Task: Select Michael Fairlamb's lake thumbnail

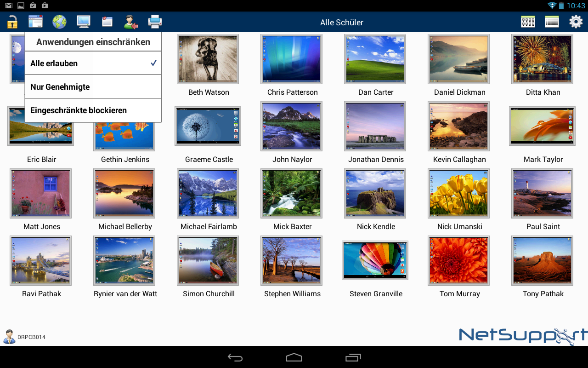Action: click(208, 193)
